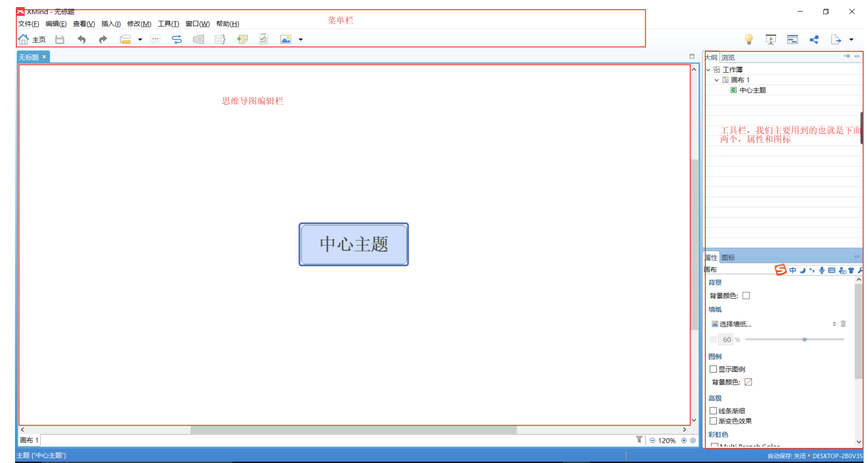
Task: Enable the 显示图例 checkbox
Action: coord(713,369)
